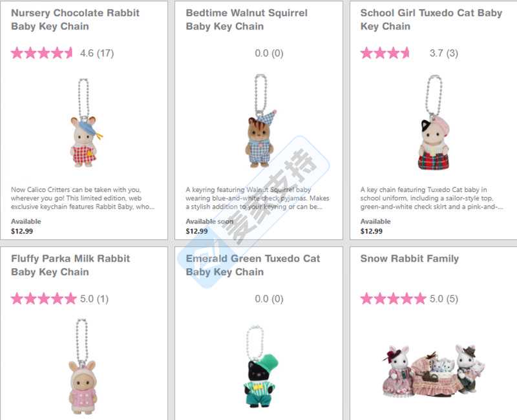
Task: Click the Chocolate Rabbit $12.99 price
Action: click(22, 231)
